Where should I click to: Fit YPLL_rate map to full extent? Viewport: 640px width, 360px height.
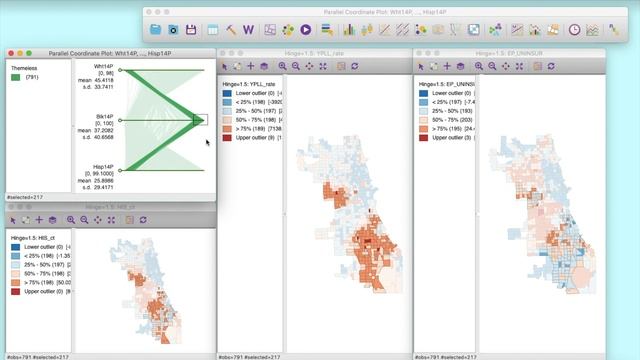point(323,66)
